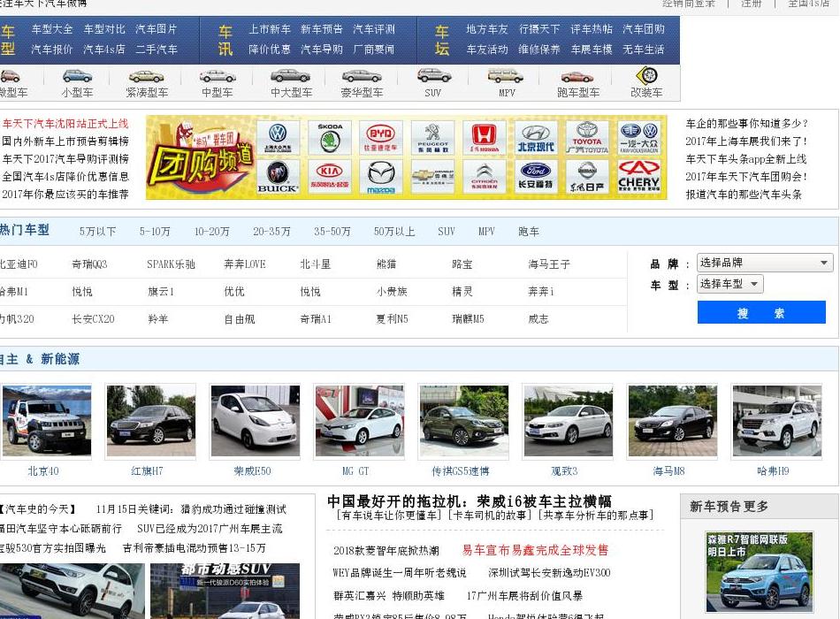Click the 传祺GS5速博 car thumbnail
Image resolution: width=840 pixels, height=619 pixels.
tap(464, 421)
